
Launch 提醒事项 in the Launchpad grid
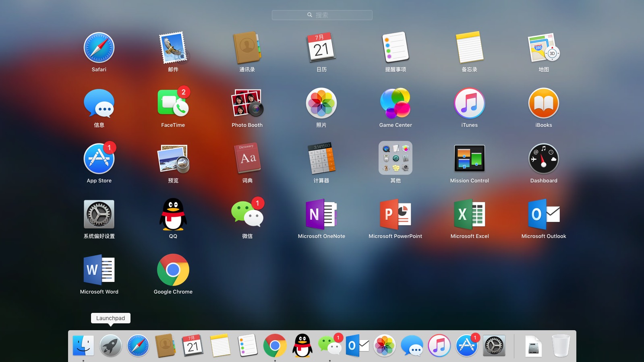pyautogui.click(x=396, y=48)
